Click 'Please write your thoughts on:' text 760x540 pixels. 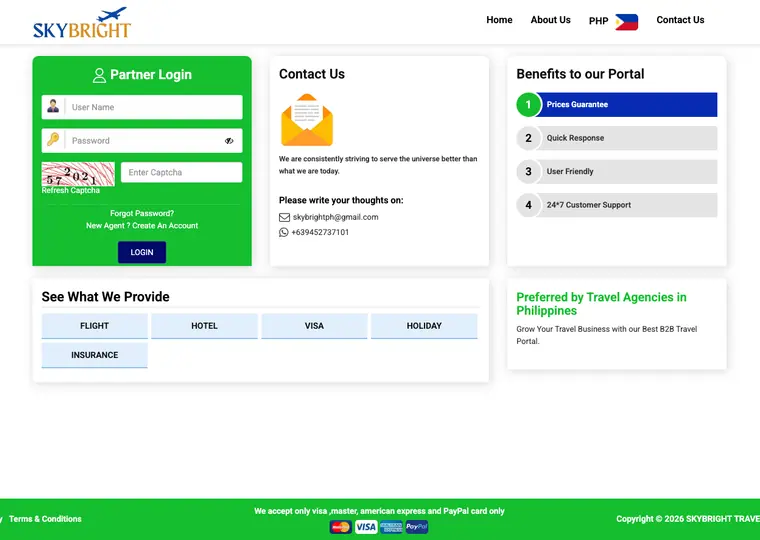341,200
